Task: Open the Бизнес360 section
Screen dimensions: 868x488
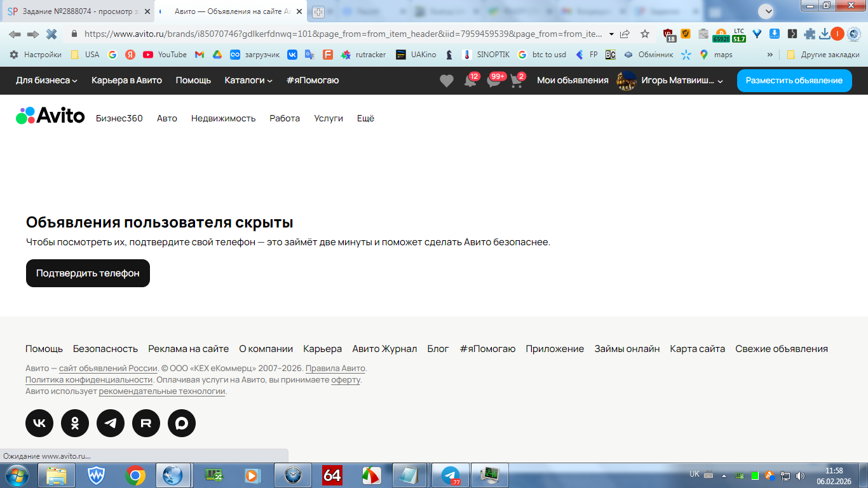Action: pos(119,118)
